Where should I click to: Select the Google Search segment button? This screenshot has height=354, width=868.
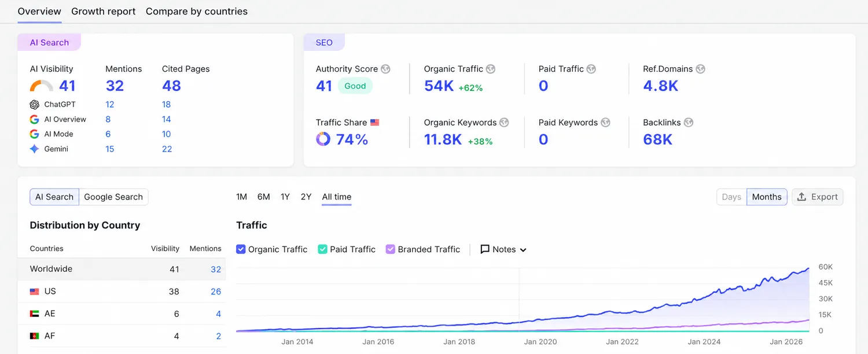[x=113, y=197]
